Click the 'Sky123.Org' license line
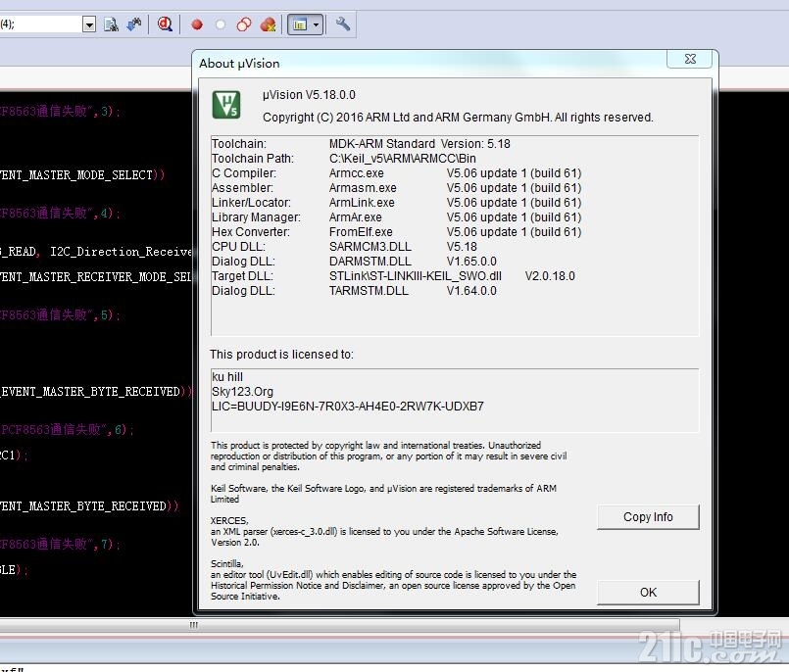Image resolution: width=789 pixels, height=672 pixels. coord(242,391)
